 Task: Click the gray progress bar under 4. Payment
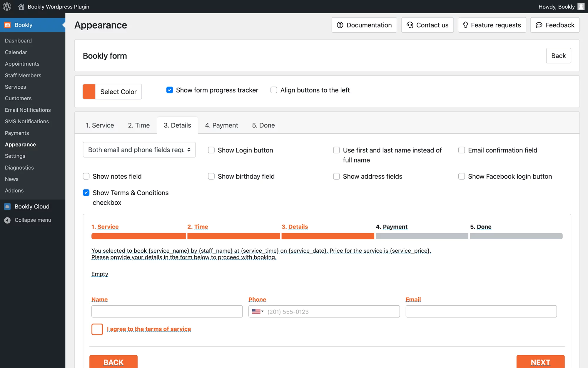click(x=422, y=236)
